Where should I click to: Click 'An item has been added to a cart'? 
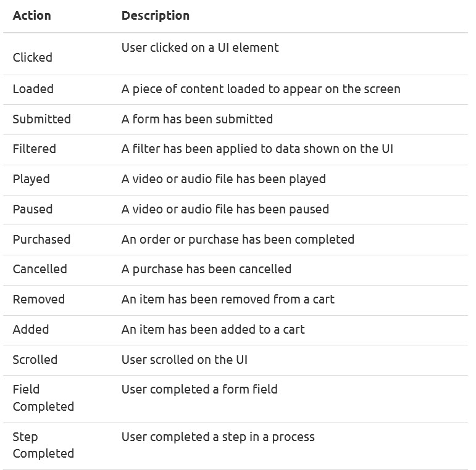point(213,329)
